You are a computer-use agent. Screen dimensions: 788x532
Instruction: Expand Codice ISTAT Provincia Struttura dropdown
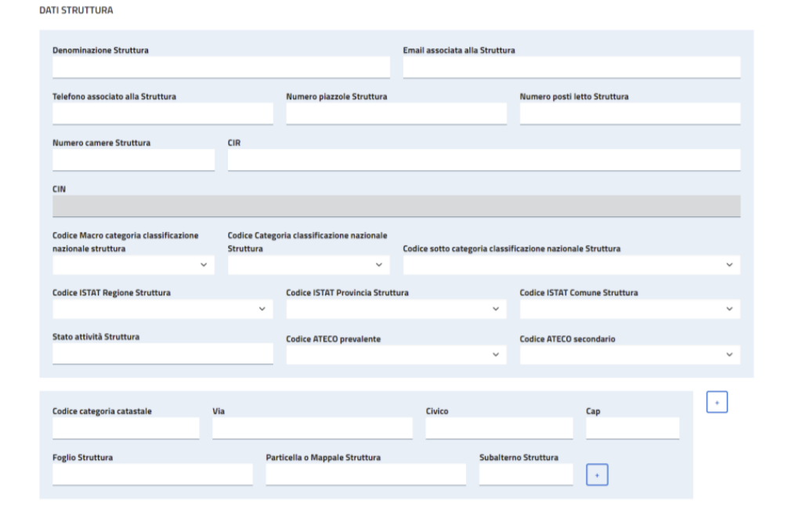396,309
